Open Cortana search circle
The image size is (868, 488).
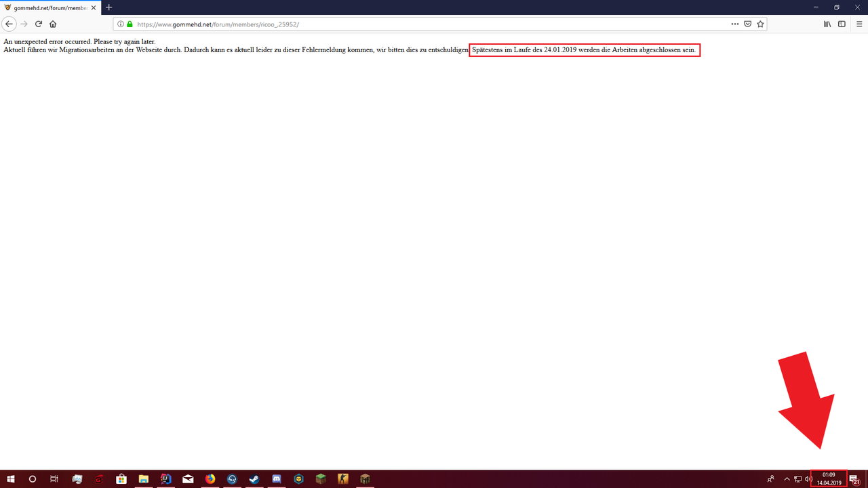tap(33, 479)
